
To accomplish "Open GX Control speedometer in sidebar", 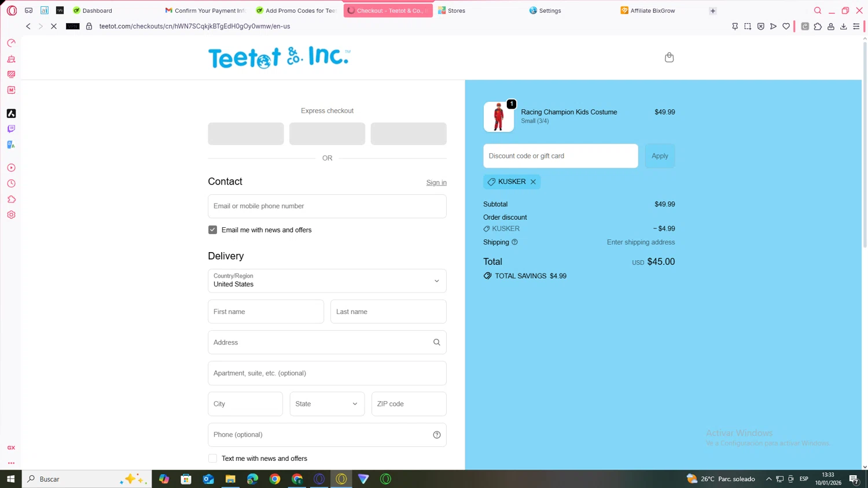I will click(x=11, y=43).
